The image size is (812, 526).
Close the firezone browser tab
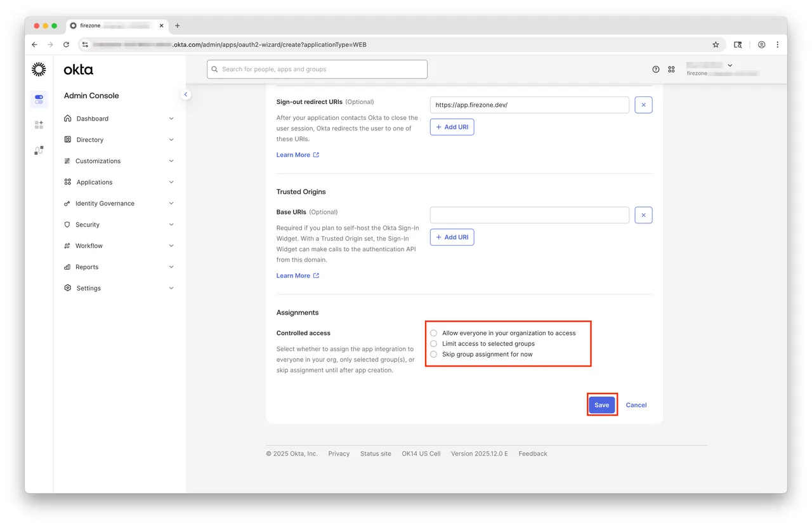tap(161, 25)
